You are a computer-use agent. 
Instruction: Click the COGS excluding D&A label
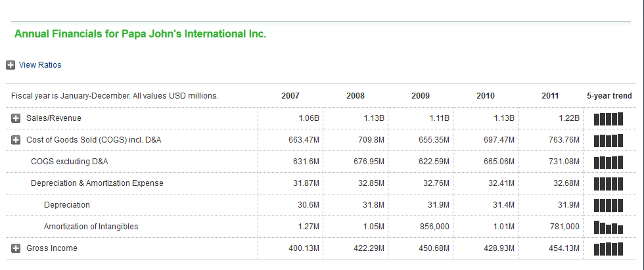pos(70,162)
